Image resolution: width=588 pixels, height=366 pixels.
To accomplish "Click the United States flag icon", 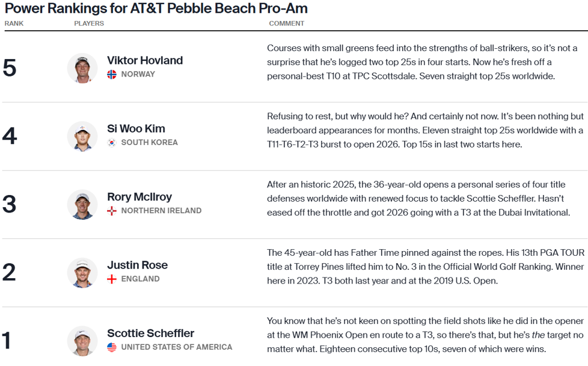I will click(112, 347).
